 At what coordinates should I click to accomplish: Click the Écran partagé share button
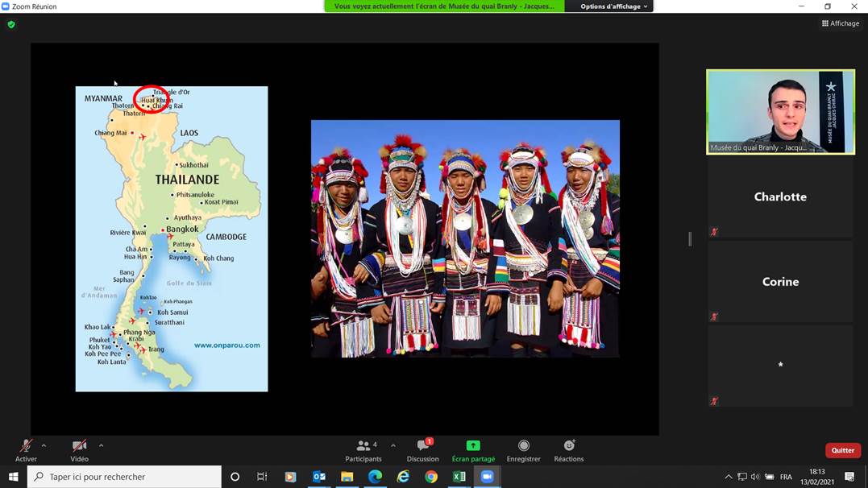coord(473,450)
